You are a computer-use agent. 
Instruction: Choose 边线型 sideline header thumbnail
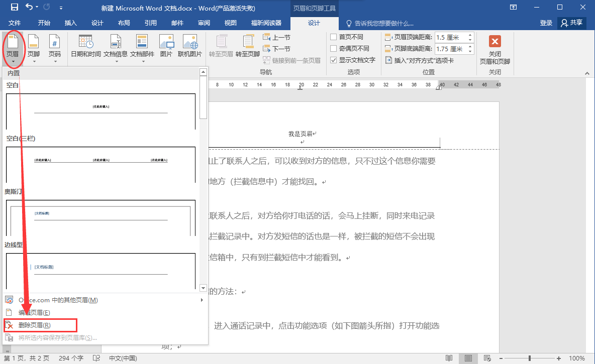click(x=101, y=271)
